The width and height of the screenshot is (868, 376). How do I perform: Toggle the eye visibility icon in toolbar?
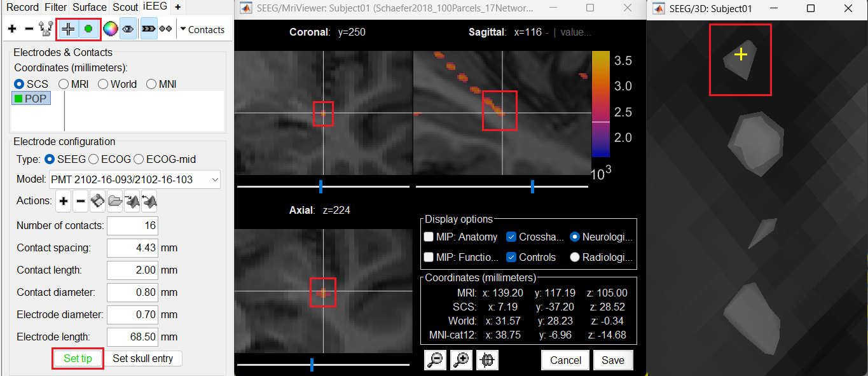(x=128, y=29)
